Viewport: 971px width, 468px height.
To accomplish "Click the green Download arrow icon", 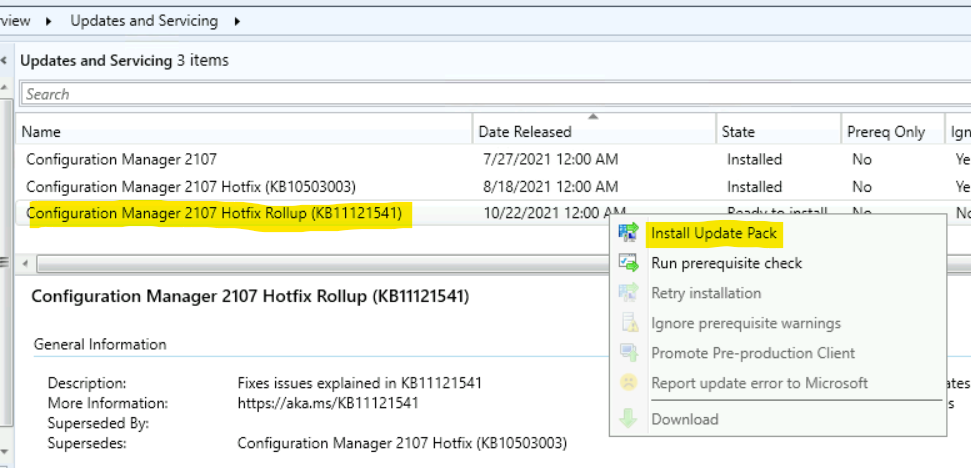I will pos(629,419).
